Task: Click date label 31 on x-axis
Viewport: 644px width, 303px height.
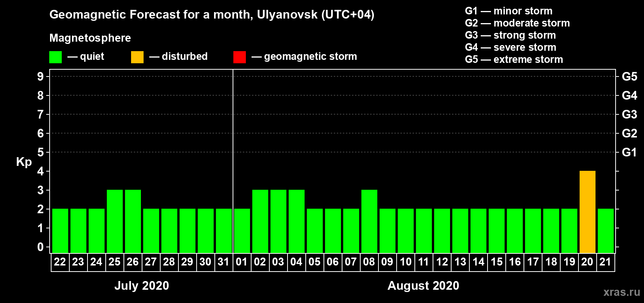Action: tap(224, 262)
